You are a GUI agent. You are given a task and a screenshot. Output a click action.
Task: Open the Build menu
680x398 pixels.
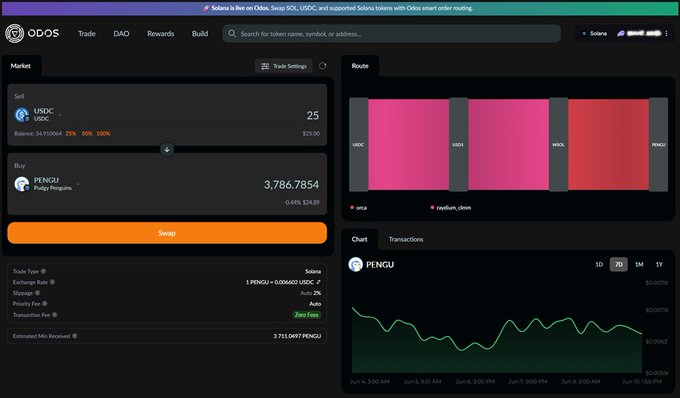coord(200,33)
